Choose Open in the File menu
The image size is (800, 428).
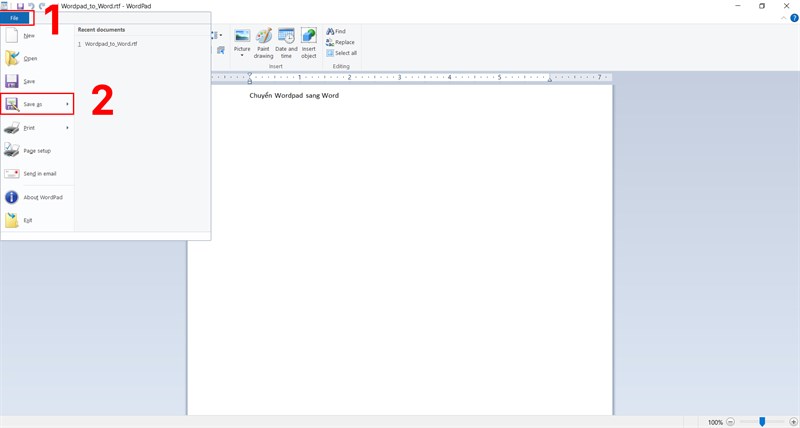click(x=37, y=59)
